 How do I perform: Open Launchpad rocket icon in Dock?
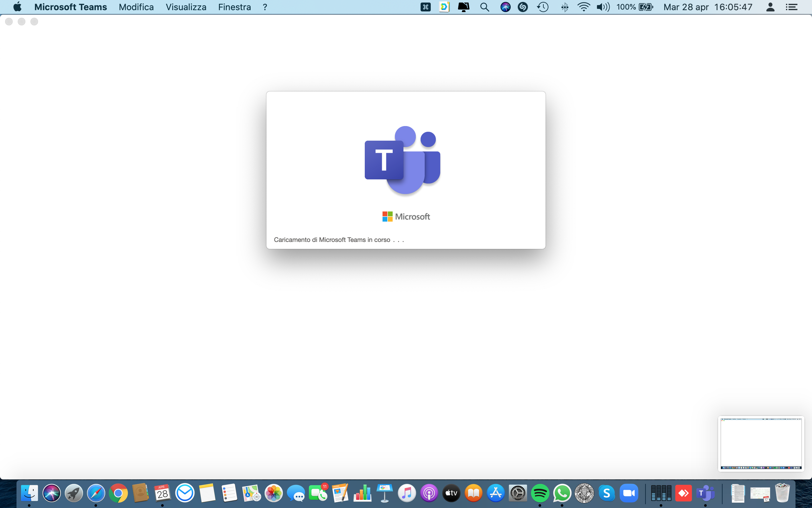74,493
